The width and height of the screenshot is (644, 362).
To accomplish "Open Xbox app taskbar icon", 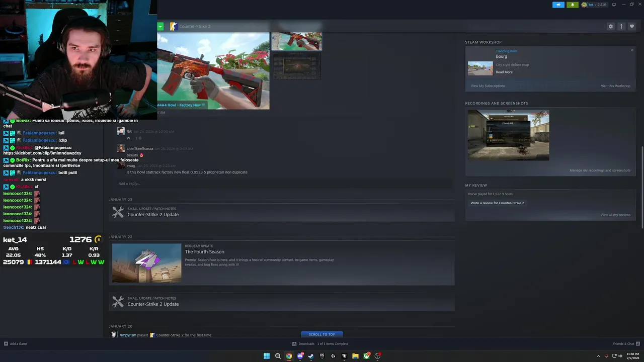I will click(x=366, y=356).
